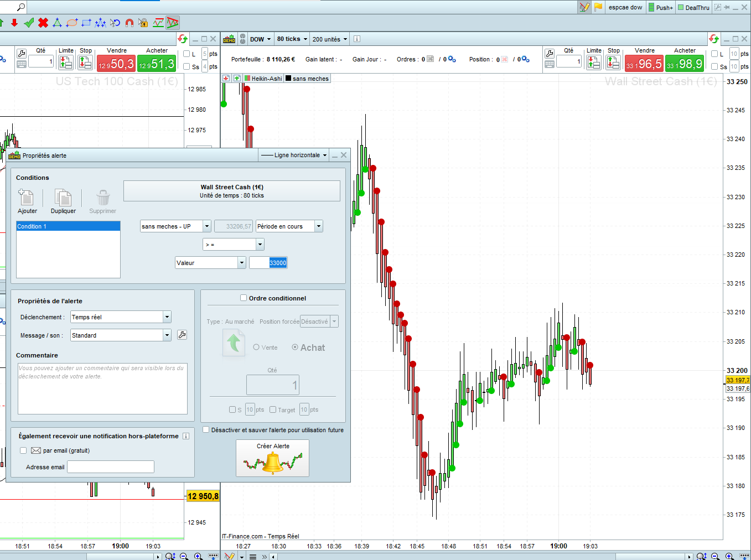Click the info icon next to 200 unités
Image resolution: width=751 pixels, height=560 pixels.
(357, 39)
